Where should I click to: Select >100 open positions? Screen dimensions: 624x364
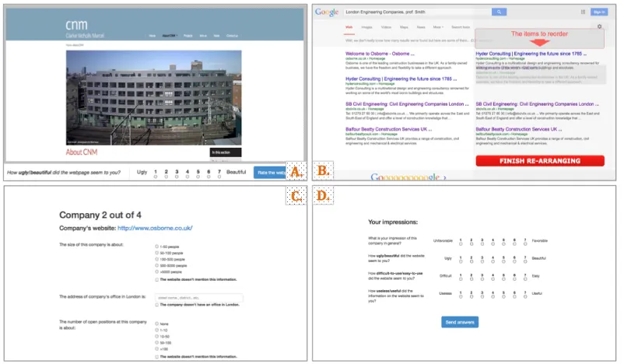pyautogui.click(x=157, y=349)
